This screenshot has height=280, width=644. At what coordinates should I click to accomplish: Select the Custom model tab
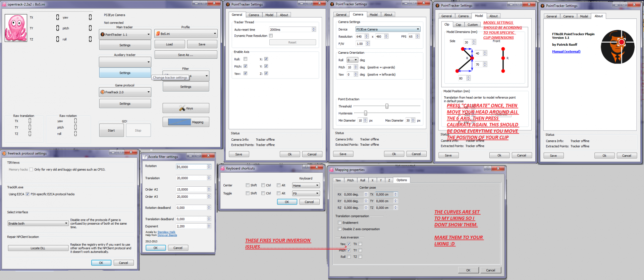(x=473, y=25)
